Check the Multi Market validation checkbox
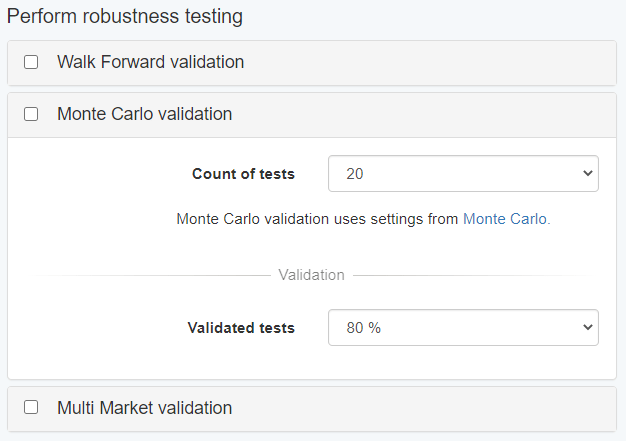The image size is (626, 441). pos(31,407)
